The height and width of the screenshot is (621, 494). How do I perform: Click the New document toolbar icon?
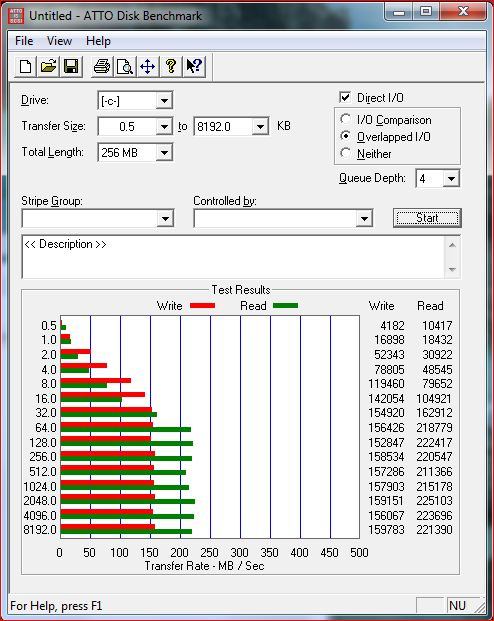click(25, 66)
